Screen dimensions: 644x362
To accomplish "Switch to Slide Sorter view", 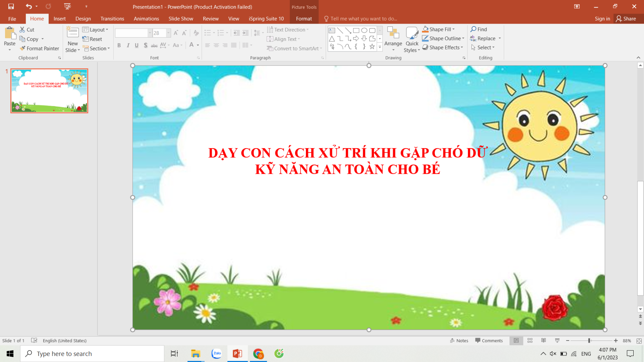I will tap(530, 341).
